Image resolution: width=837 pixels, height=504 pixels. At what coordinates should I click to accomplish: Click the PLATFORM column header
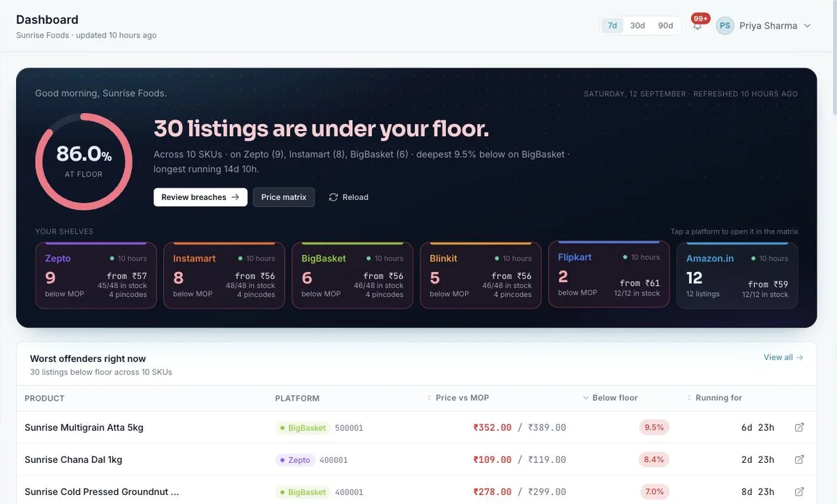point(297,398)
